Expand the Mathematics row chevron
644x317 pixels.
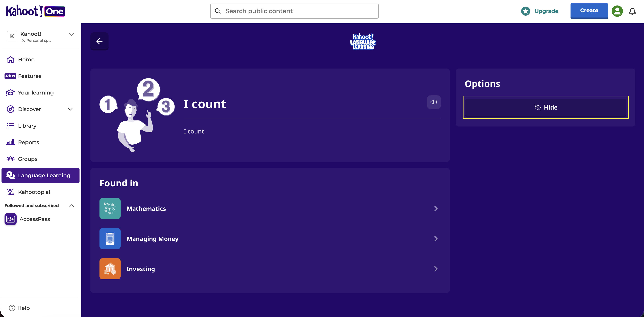(x=436, y=209)
